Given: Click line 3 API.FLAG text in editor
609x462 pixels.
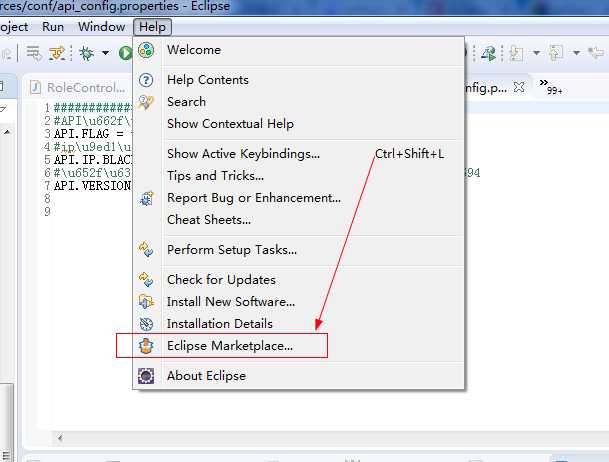Looking at the screenshot, I should [x=89, y=134].
